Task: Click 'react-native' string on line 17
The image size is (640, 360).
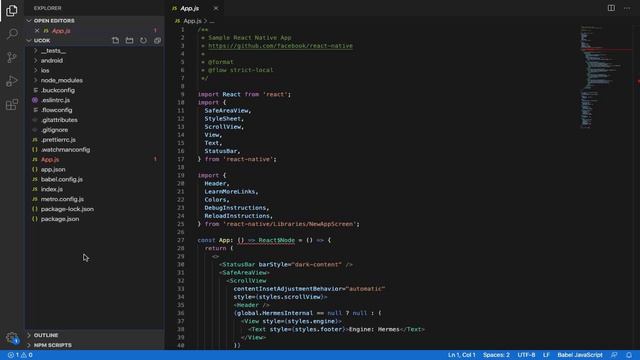Action: coord(248,159)
